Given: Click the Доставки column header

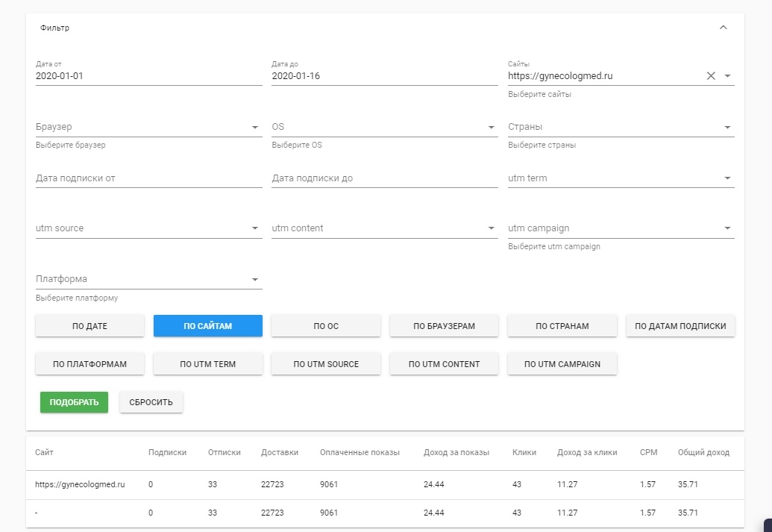Looking at the screenshot, I should [280, 452].
